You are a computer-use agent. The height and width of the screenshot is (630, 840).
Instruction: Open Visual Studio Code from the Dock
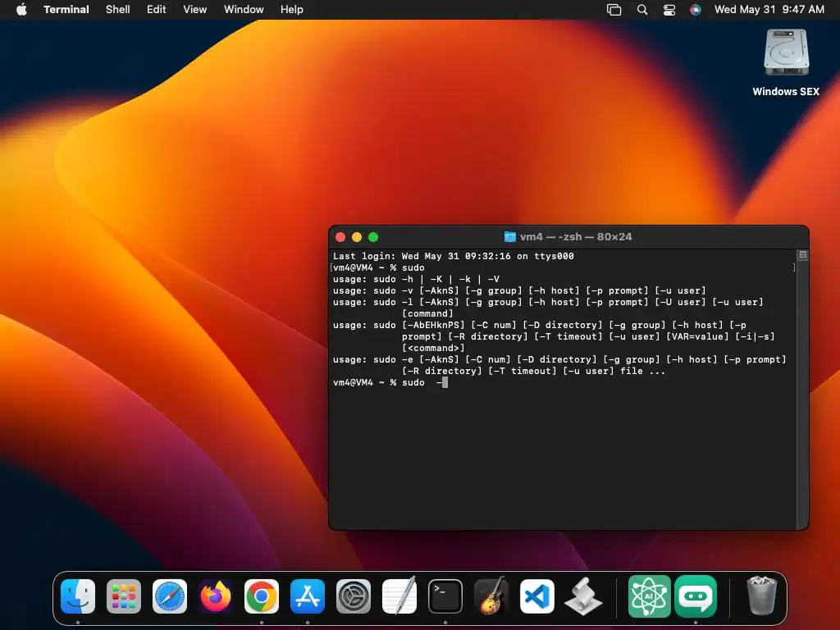(537, 596)
